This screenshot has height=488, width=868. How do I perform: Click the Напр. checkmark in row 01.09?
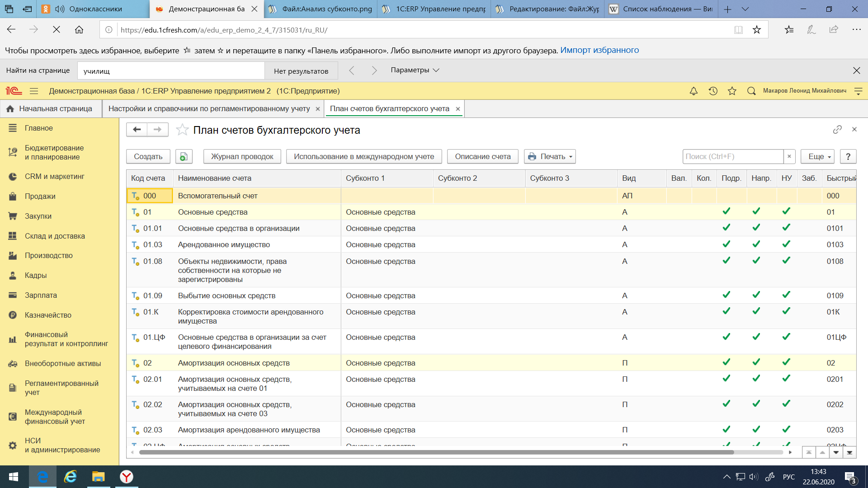click(x=756, y=295)
